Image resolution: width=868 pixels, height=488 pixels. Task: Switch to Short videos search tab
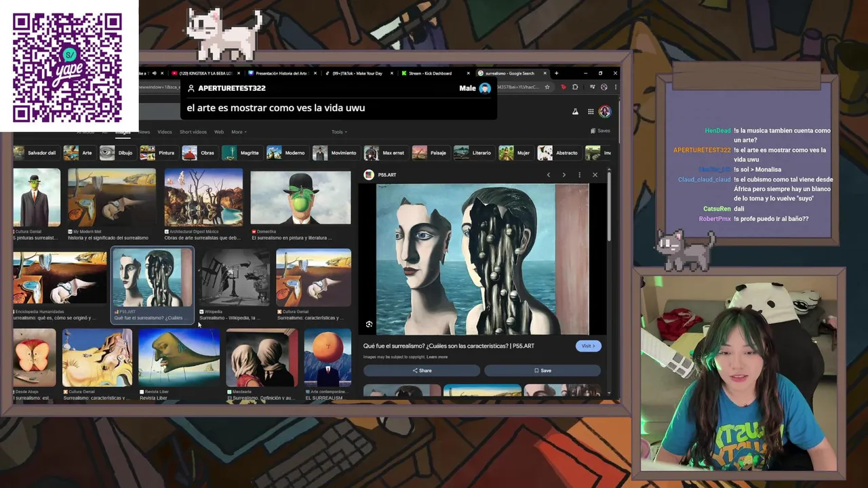click(x=193, y=132)
